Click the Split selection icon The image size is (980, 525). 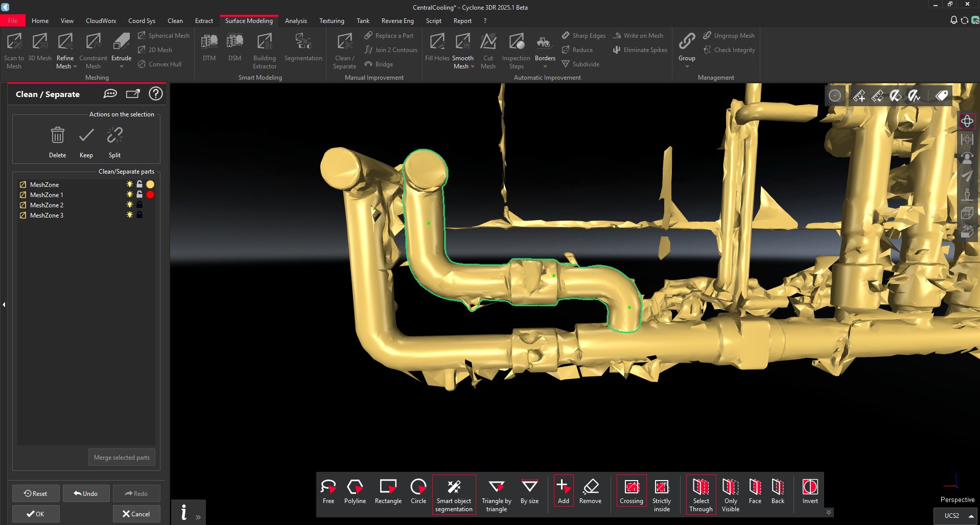114,136
